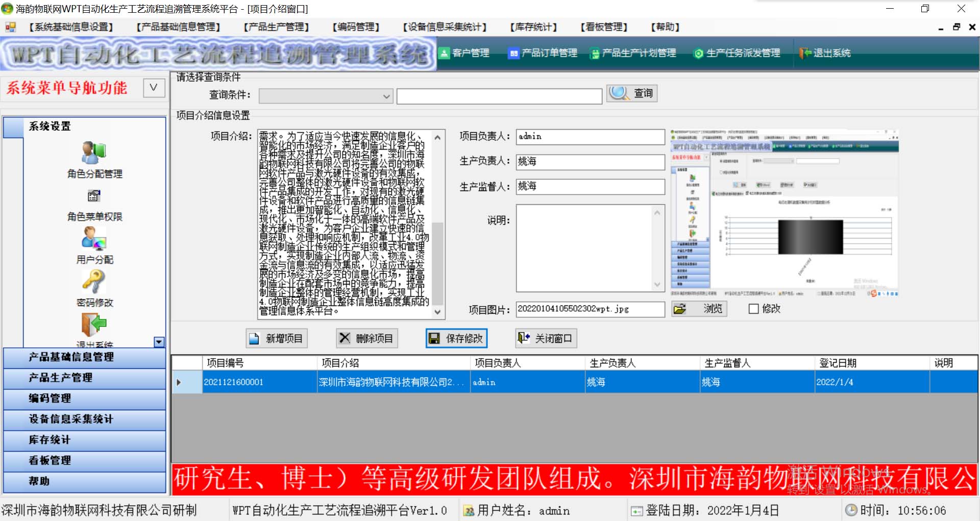The image size is (980, 521).
Task: Click 退出系统 in the top toolbar
Action: (825, 53)
